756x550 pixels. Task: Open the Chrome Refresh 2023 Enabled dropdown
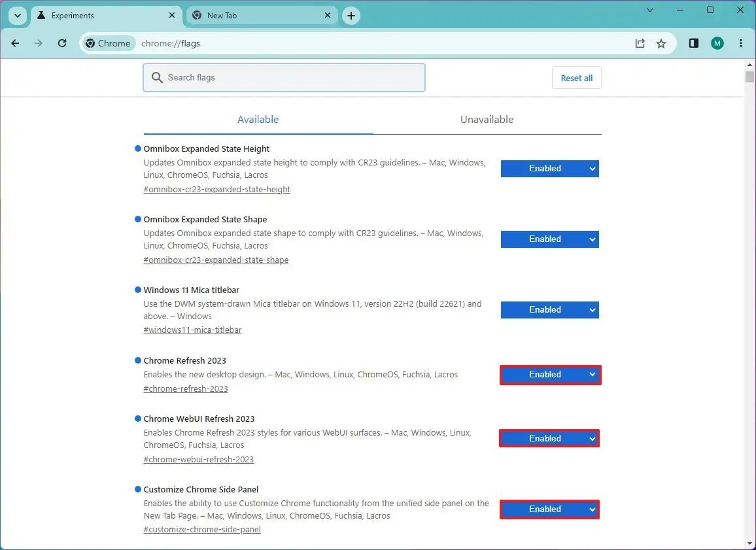point(549,374)
